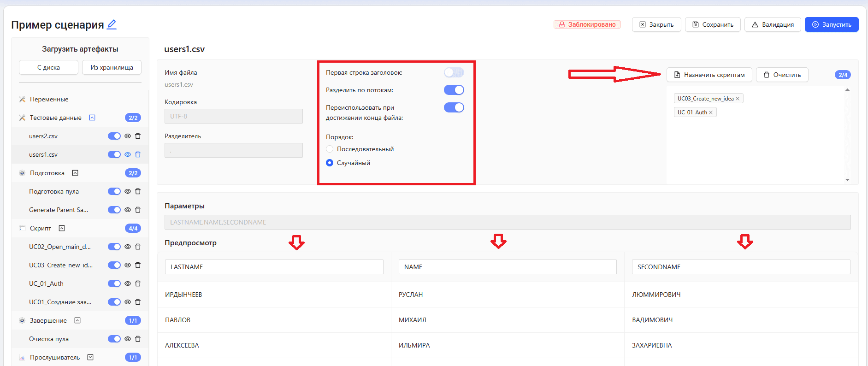Collapse the Скрипт section

[x=62, y=228]
